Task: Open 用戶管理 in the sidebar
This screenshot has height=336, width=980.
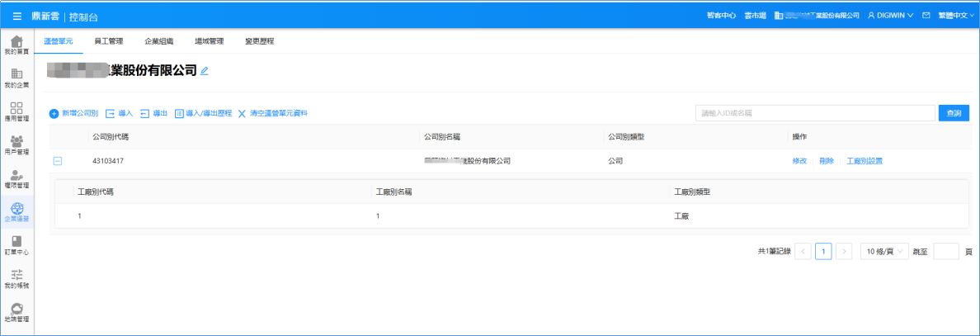Action: tap(16, 145)
